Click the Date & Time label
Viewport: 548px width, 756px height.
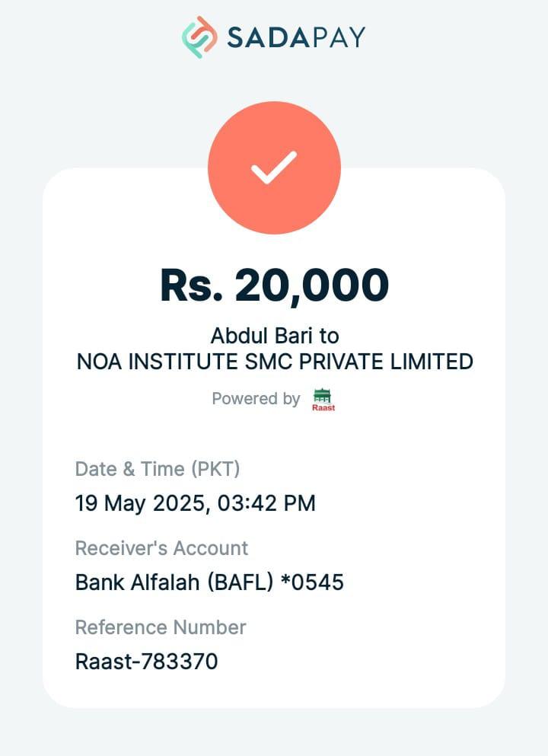(x=129, y=469)
